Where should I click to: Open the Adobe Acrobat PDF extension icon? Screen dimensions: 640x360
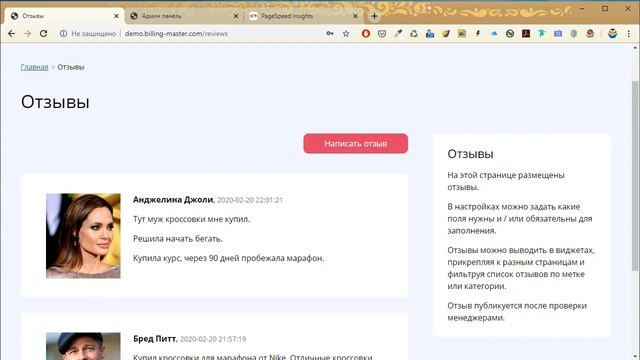[526, 33]
